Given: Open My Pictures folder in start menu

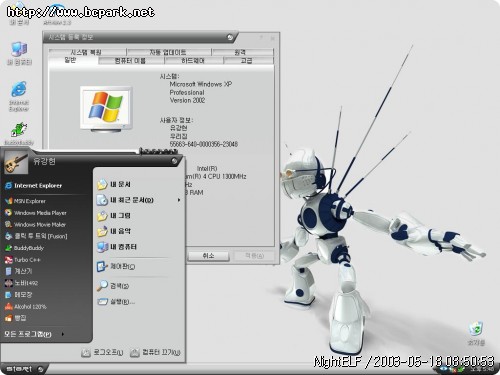Looking at the screenshot, I should [114, 216].
